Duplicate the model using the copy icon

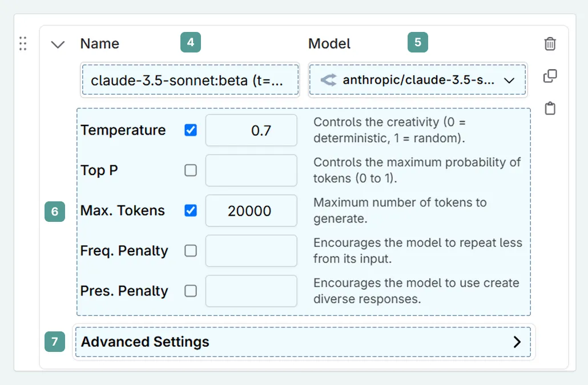pos(550,76)
